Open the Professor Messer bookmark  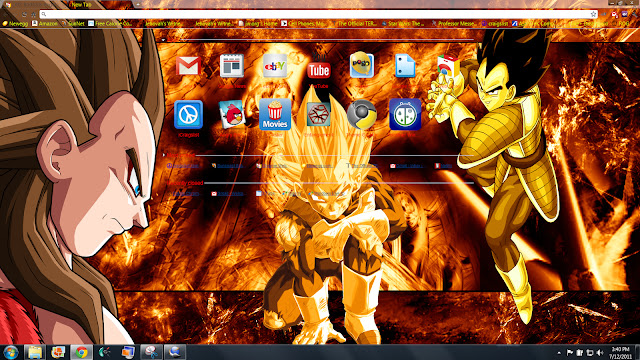[x=453, y=24]
